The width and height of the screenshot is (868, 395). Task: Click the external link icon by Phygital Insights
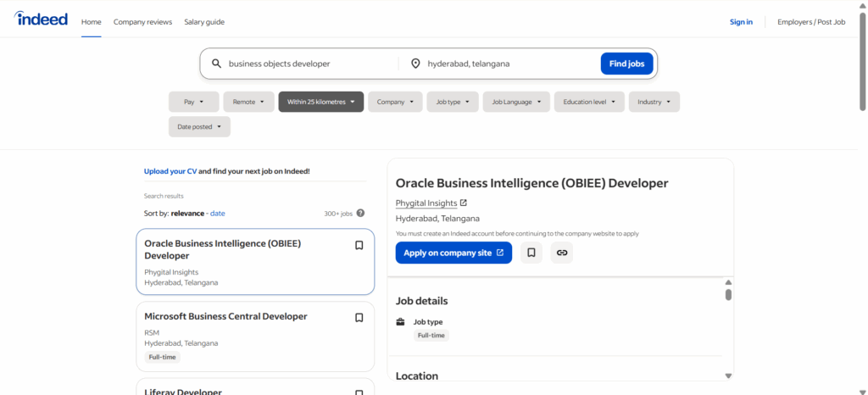464,203
